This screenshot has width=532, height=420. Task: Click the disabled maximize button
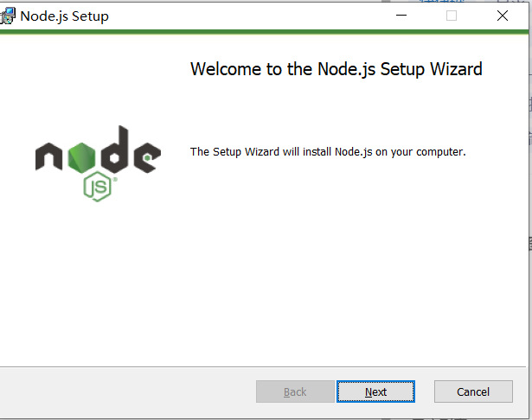452,16
